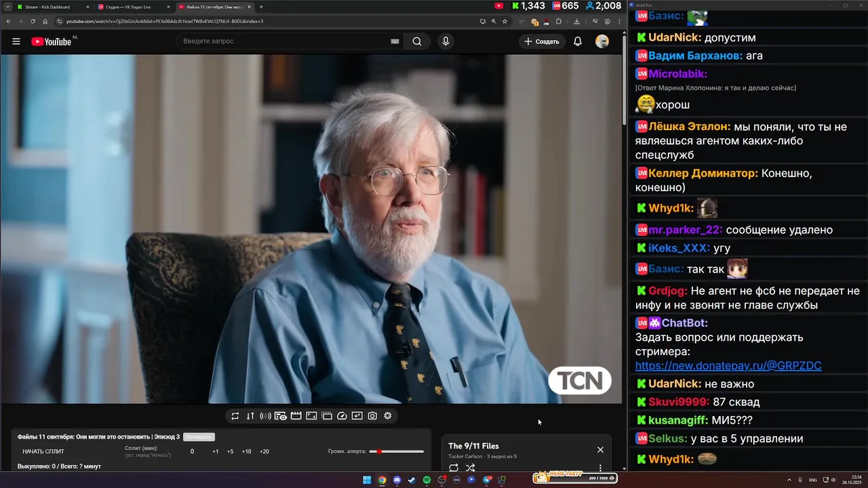The width and height of the screenshot is (868, 488).
Task: Bookmark this page with the star icon
Action: click(x=505, y=21)
